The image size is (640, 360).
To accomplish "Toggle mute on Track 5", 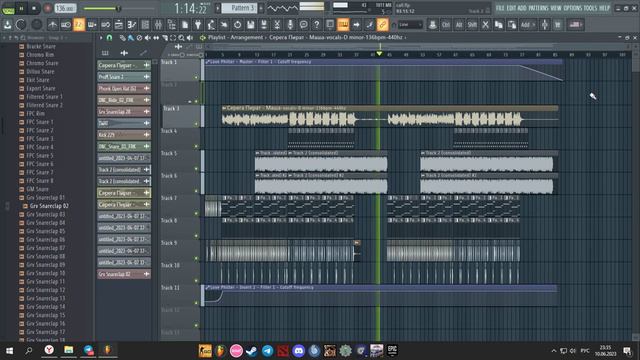I will [x=196, y=169].
